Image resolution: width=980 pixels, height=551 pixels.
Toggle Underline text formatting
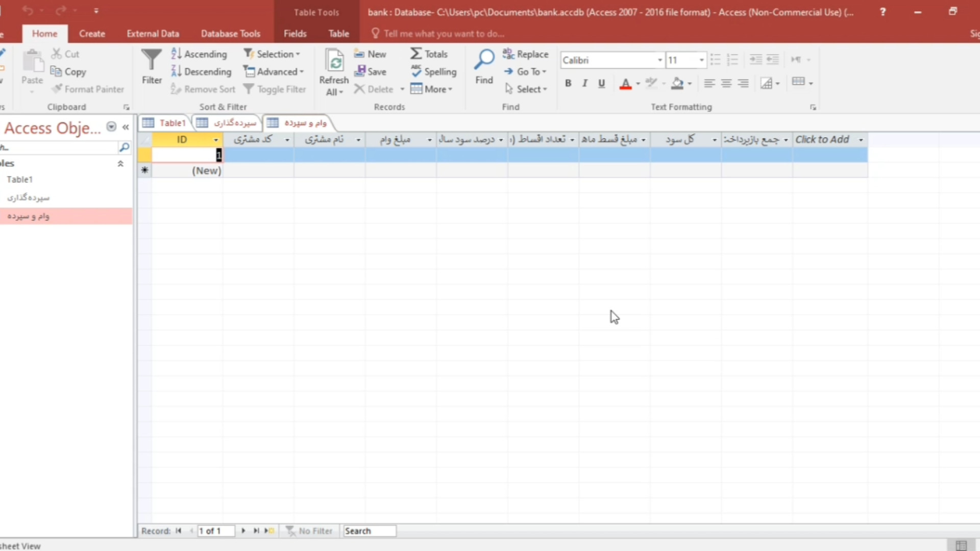pyautogui.click(x=602, y=83)
